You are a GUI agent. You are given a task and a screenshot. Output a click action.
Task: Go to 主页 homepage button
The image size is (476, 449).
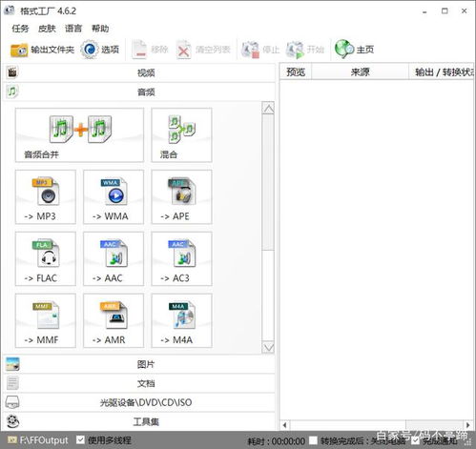[355, 50]
